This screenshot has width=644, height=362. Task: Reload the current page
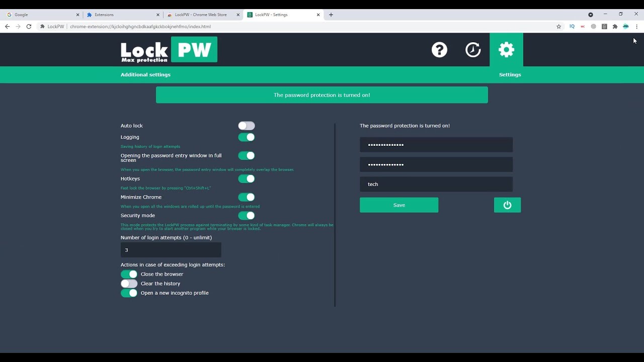point(29,27)
